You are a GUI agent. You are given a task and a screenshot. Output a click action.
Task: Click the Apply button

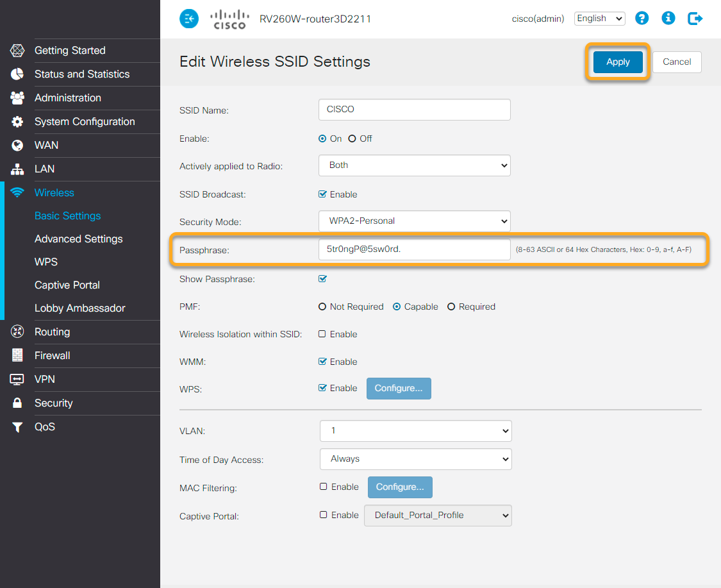tap(618, 62)
